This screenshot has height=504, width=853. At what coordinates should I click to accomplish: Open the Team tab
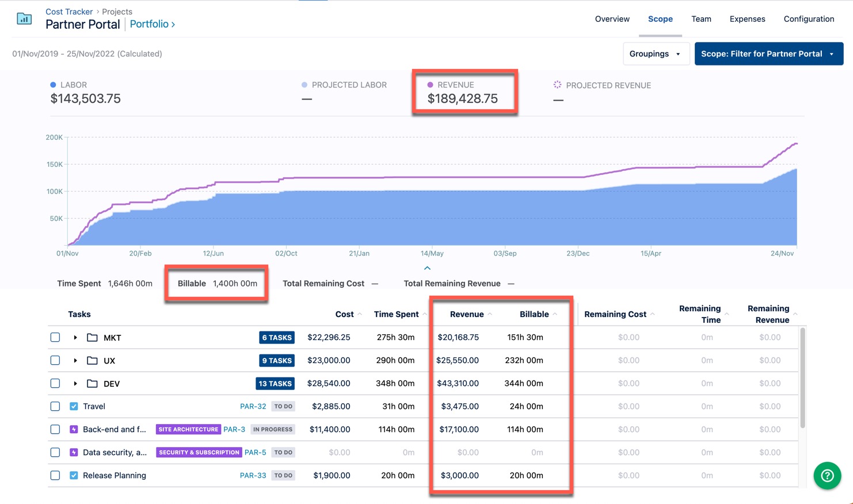coord(701,19)
